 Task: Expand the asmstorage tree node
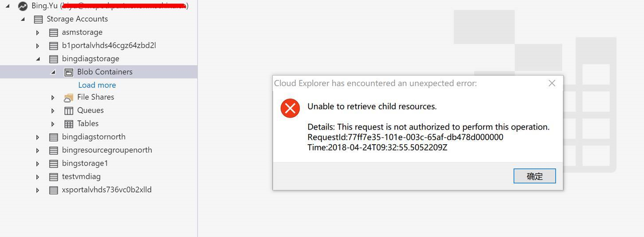[38, 32]
